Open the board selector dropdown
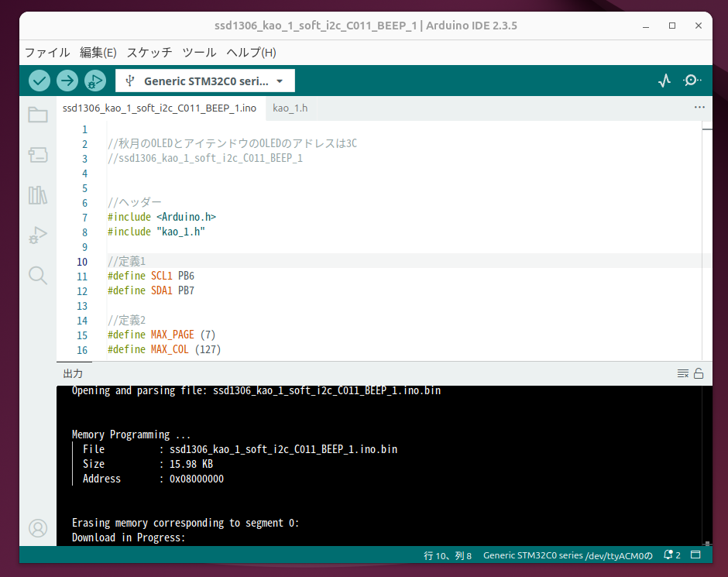The height and width of the screenshot is (577, 728). [x=204, y=81]
